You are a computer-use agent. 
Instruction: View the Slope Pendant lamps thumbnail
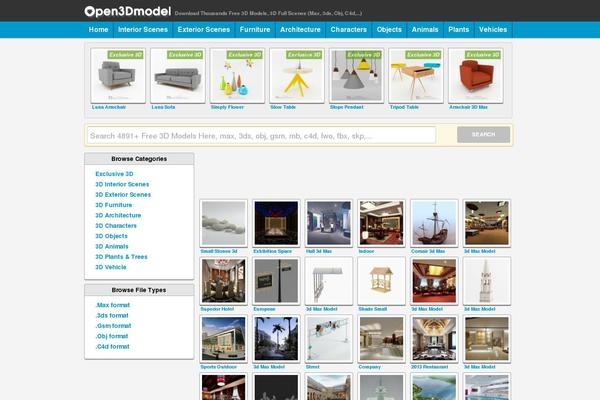pos(357,75)
